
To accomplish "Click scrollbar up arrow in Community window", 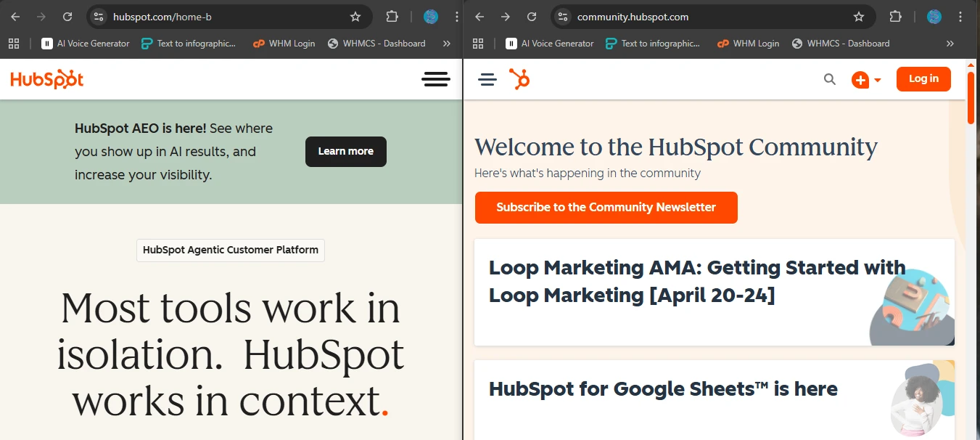I will 971,64.
